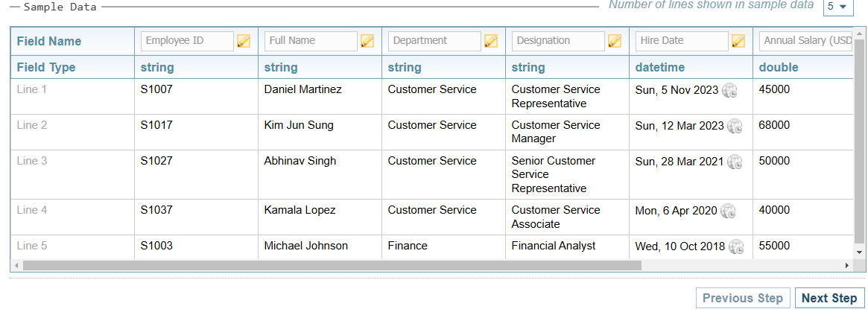Click the Employee ID field name input
The height and width of the screenshot is (312, 868).
(x=187, y=41)
